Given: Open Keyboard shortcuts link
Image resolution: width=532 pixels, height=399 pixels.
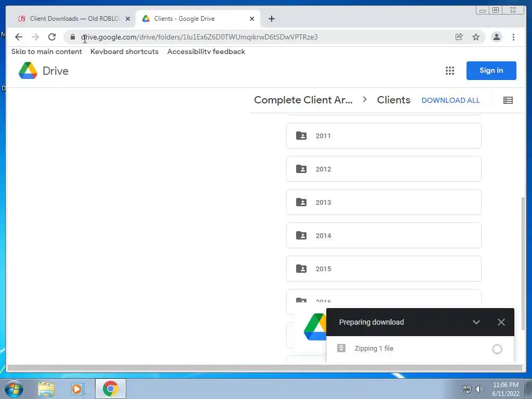Looking at the screenshot, I should (125, 51).
